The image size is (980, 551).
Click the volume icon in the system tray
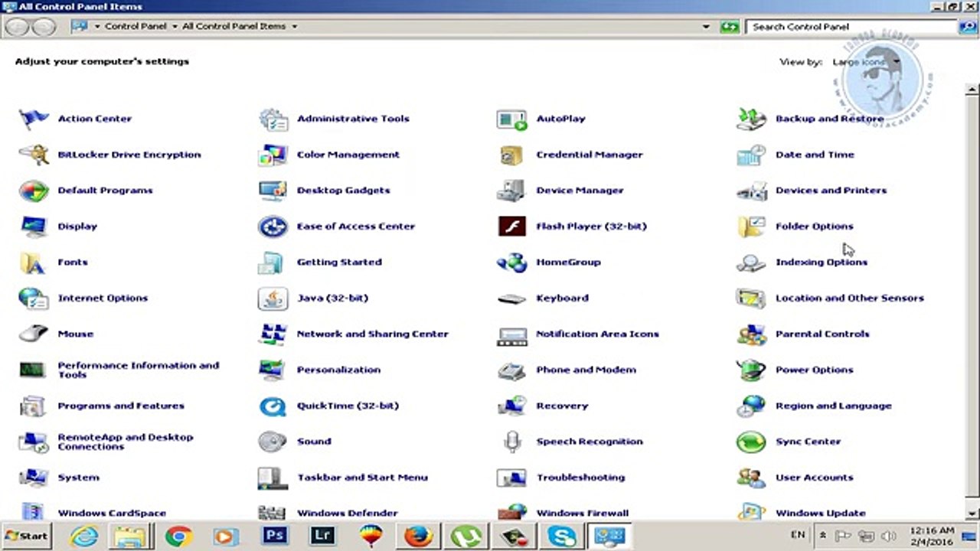coord(888,536)
